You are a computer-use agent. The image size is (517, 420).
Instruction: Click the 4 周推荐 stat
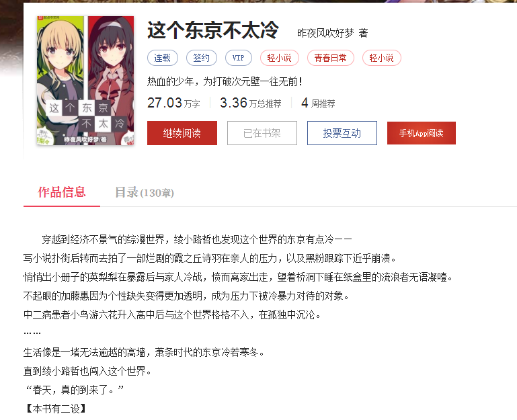coord(318,103)
